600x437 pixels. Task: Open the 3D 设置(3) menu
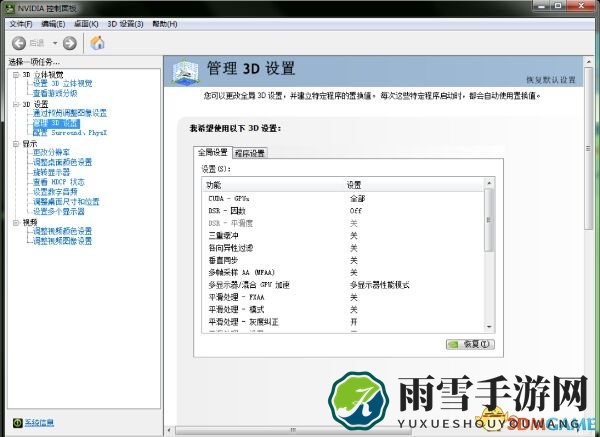pyautogui.click(x=126, y=24)
